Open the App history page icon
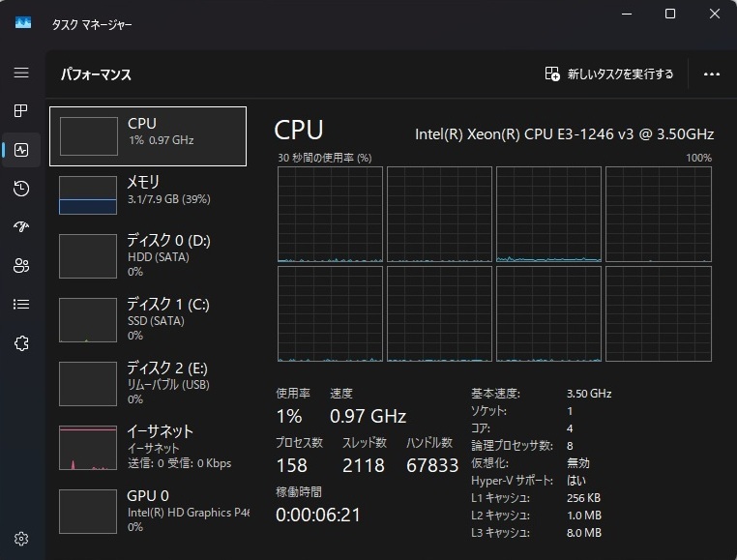The image size is (737, 560). (x=21, y=189)
